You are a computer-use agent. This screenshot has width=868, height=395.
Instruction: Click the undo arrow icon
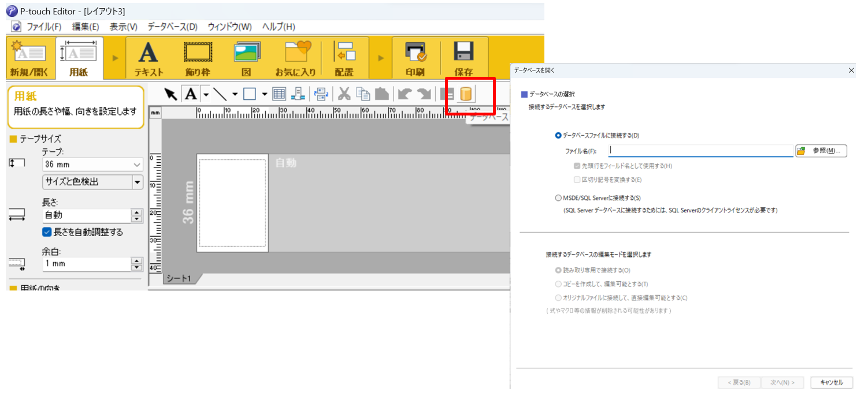click(x=405, y=94)
